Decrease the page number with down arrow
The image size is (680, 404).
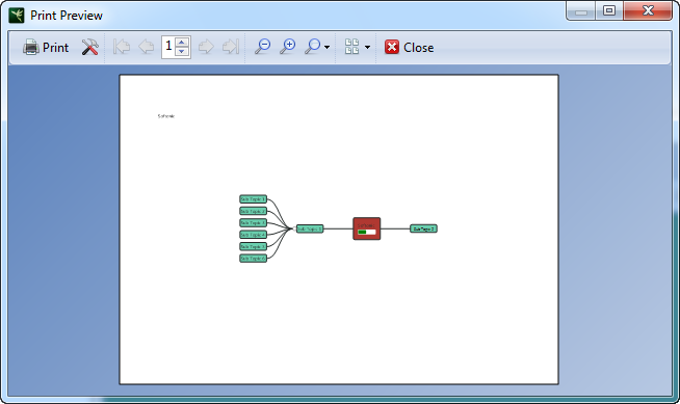182,52
